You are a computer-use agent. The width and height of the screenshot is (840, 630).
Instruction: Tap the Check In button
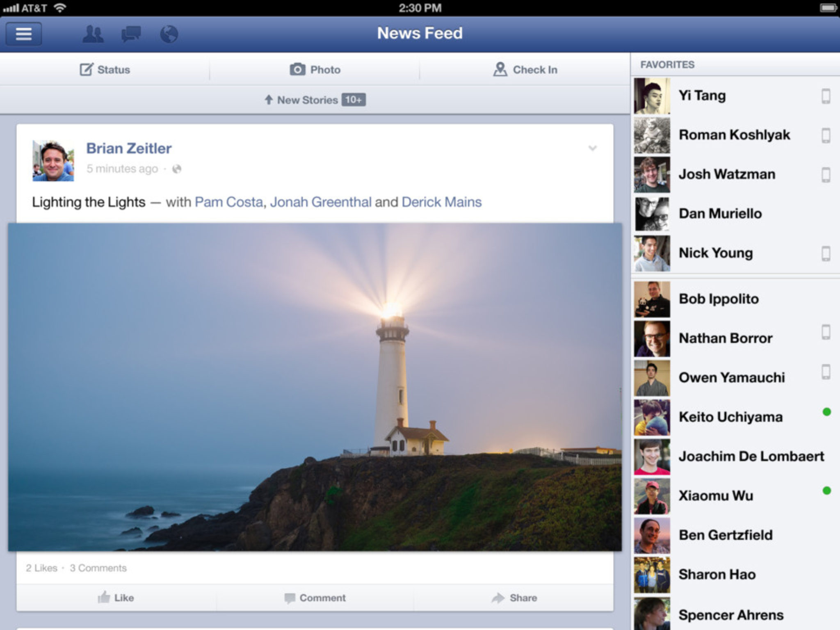[x=525, y=69]
